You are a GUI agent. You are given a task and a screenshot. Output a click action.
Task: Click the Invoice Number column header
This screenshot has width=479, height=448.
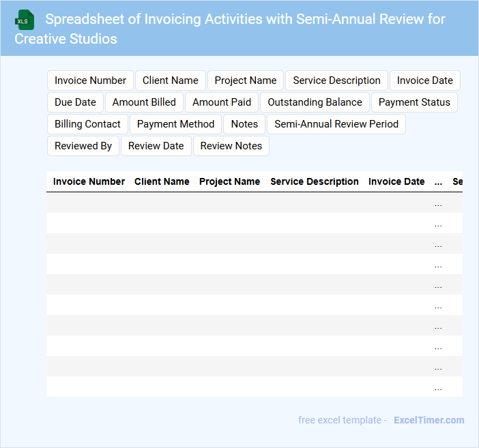click(x=89, y=181)
